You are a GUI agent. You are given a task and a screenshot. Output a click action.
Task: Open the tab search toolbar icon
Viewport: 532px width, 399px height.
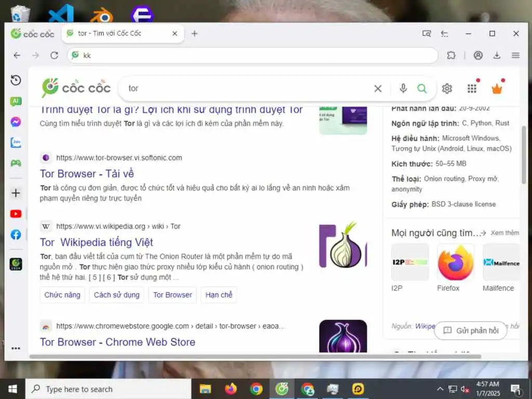coord(427,34)
